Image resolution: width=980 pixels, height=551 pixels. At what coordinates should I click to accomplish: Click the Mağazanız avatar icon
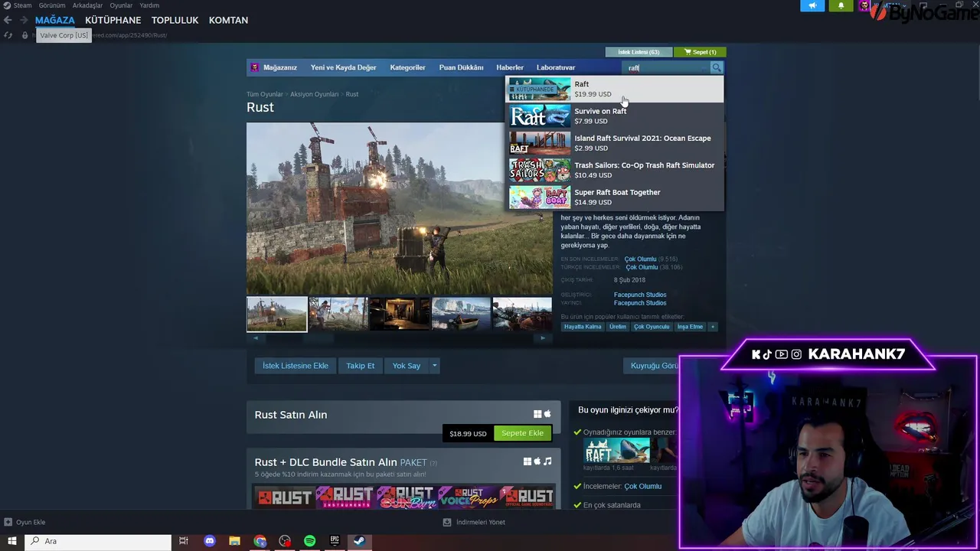coord(255,67)
